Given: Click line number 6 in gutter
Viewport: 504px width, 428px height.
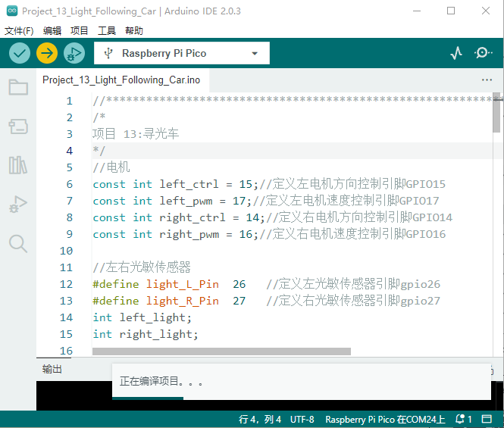Looking at the screenshot, I should coord(70,184).
